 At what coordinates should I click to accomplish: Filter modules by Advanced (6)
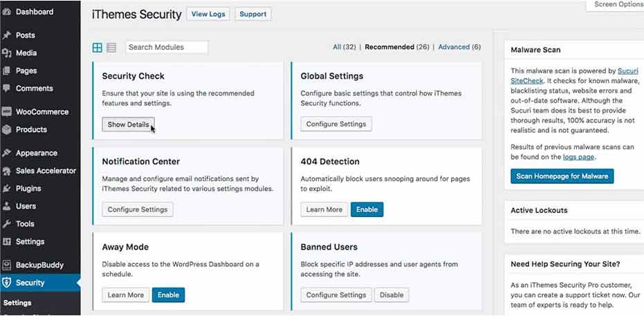tap(459, 47)
